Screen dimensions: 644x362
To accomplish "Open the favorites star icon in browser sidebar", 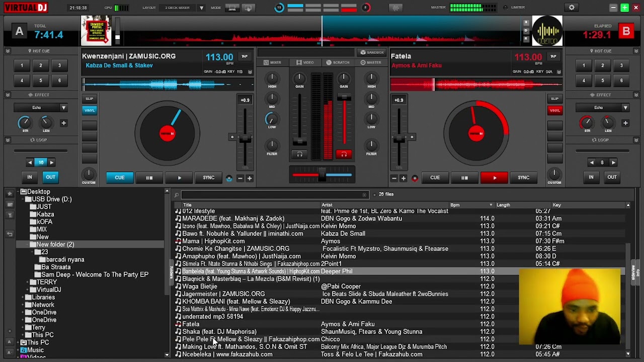I will coord(10,193).
